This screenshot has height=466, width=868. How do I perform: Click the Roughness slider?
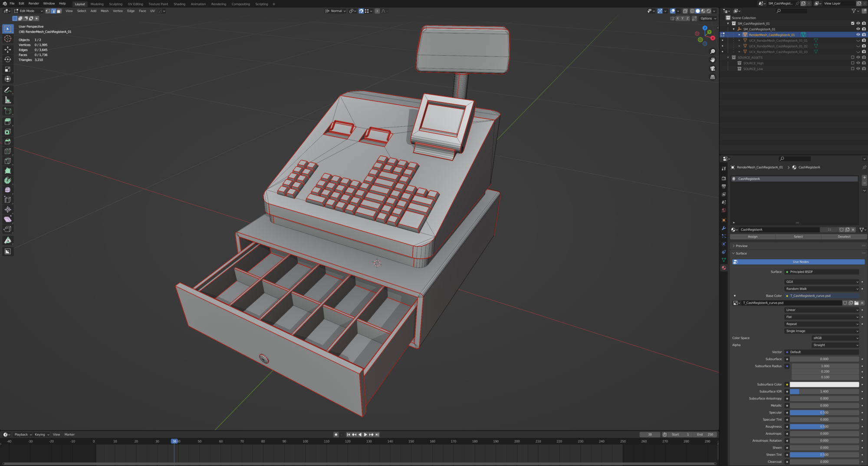[824, 426]
